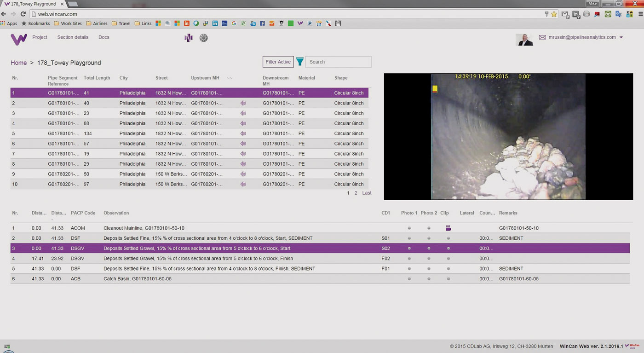Click the user profile photo
Image resolution: width=644 pixels, height=353 pixels.
pyautogui.click(x=525, y=40)
